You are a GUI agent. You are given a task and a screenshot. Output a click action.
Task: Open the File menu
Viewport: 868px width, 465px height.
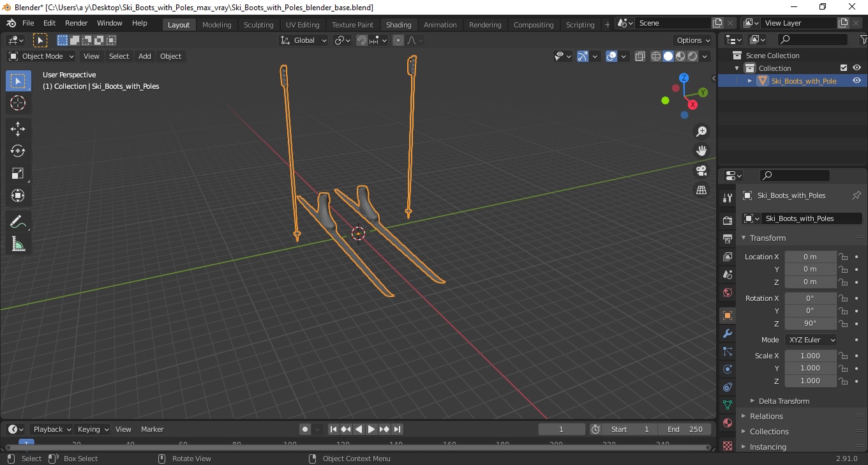[x=28, y=23]
